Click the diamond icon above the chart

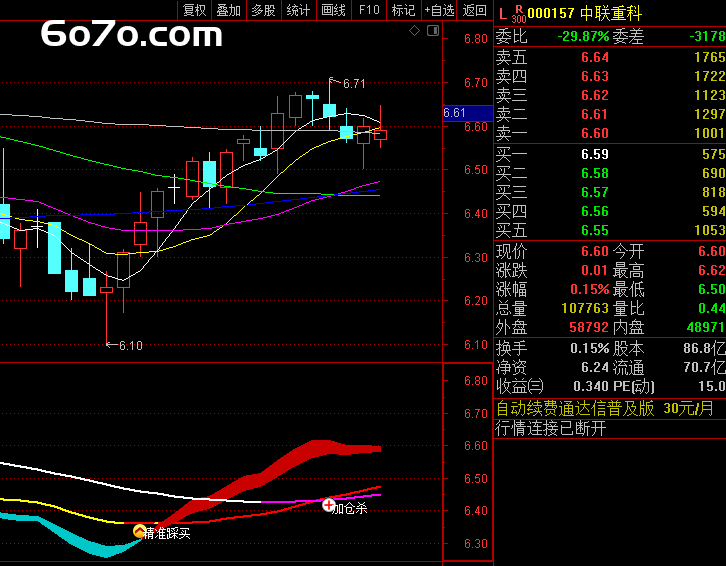coord(414,31)
